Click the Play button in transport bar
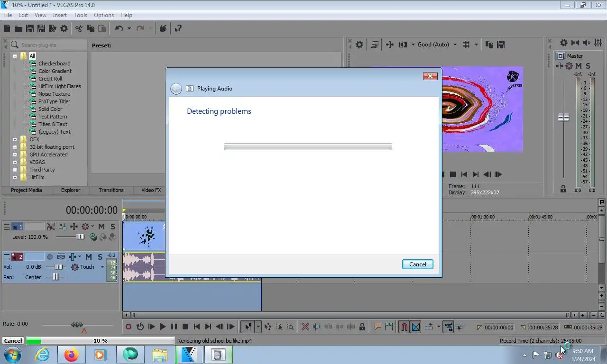 click(163, 327)
